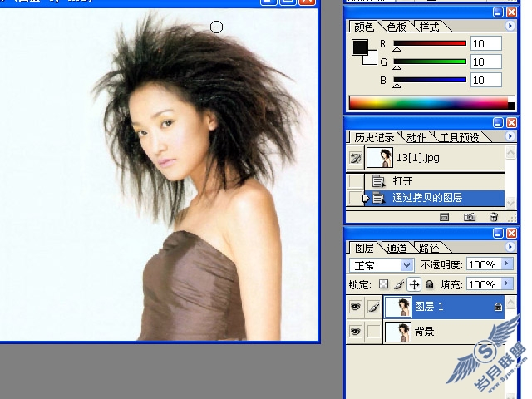Click the G value input field
The height and width of the screenshot is (399, 532).
pos(485,62)
